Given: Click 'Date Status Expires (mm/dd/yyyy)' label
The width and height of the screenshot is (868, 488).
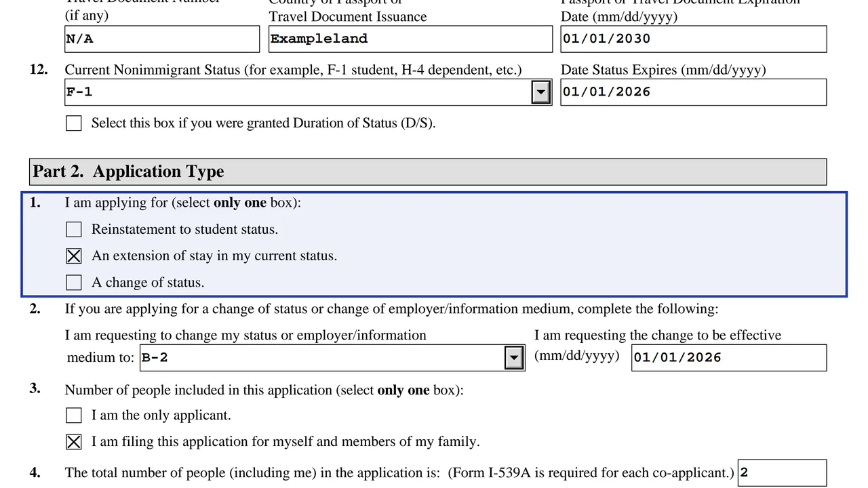Looking at the screenshot, I should 663,70.
